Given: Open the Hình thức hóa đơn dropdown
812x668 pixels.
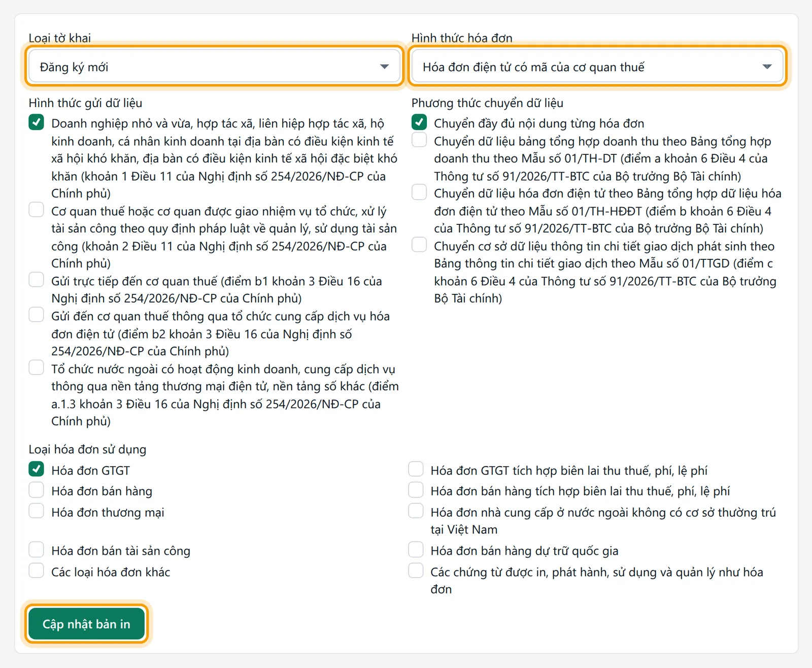Looking at the screenshot, I should pos(597,66).
